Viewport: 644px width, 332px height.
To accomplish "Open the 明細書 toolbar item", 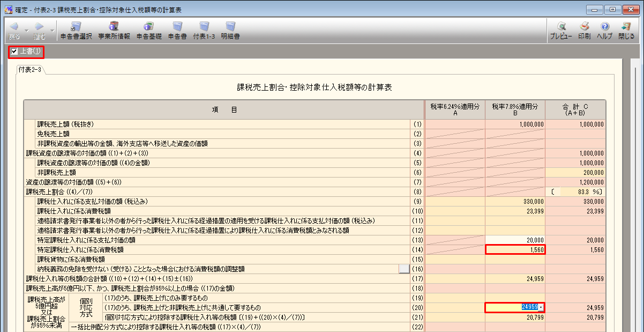I will tap(230, 31).
